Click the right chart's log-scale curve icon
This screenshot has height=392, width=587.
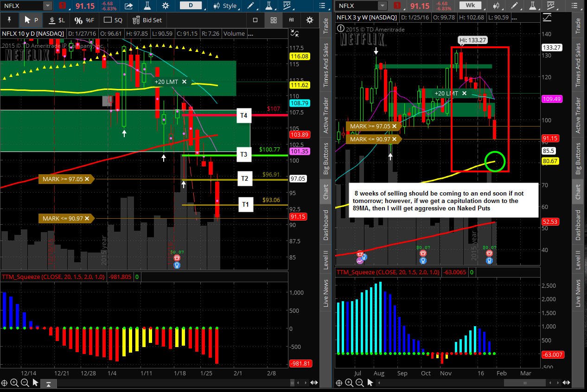(547, 17)
